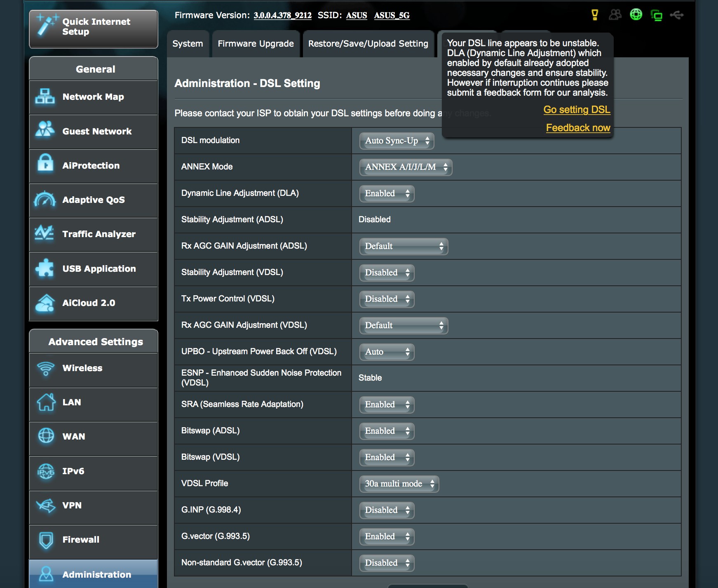Change the VDSL Profile selection
The image size is (718, 588).
click(399, 484)
